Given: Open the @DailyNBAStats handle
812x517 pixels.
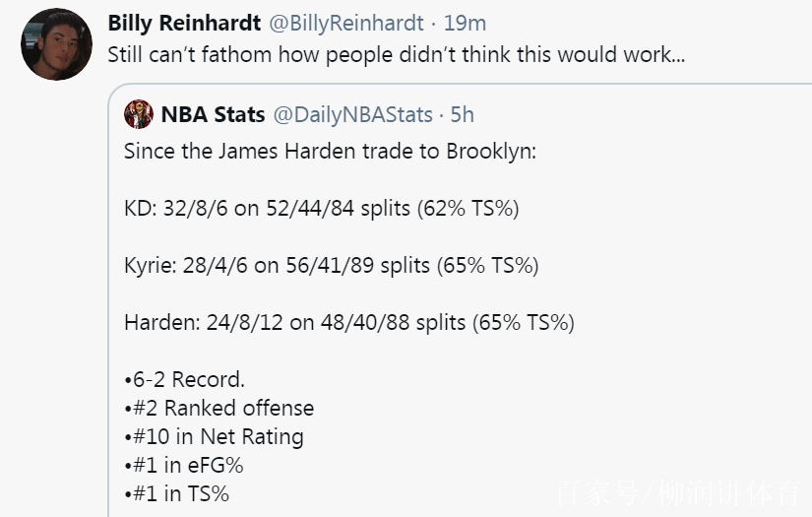Looking at the screenshot, I should tap(352, 114).
